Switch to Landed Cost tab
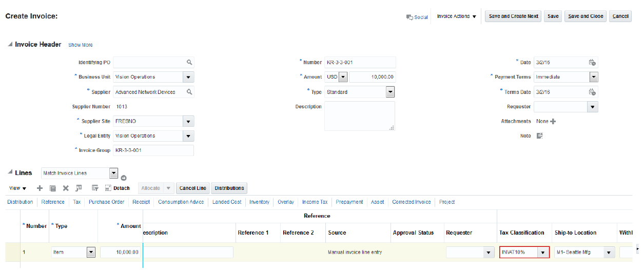Image resolution: width=644 pixels, height=270 pixels. coord(227,202)
